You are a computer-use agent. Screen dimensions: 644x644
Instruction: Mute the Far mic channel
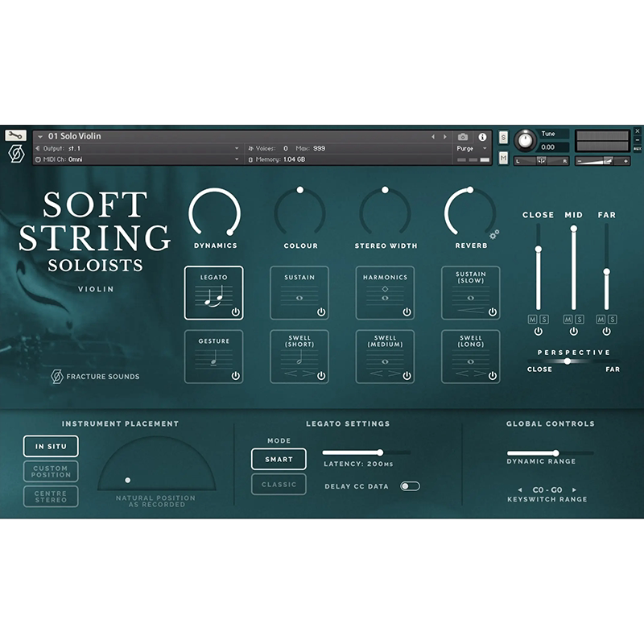(601, 319)
